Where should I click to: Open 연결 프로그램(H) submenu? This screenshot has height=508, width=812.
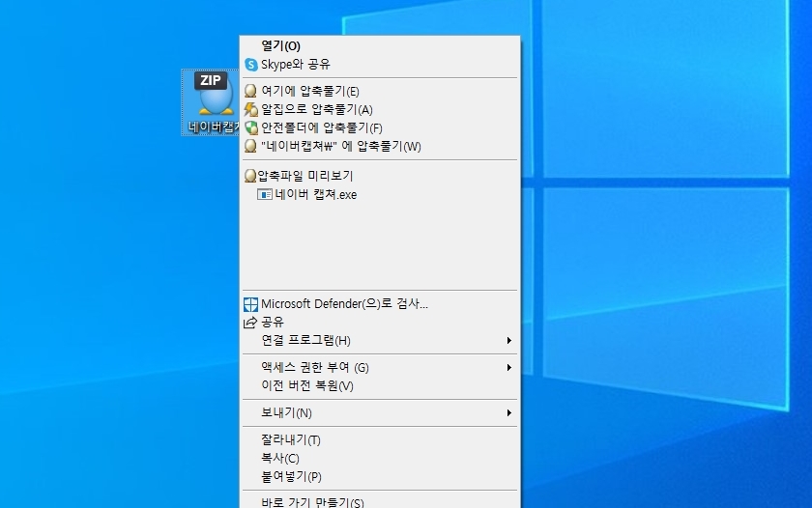point(380,340)
